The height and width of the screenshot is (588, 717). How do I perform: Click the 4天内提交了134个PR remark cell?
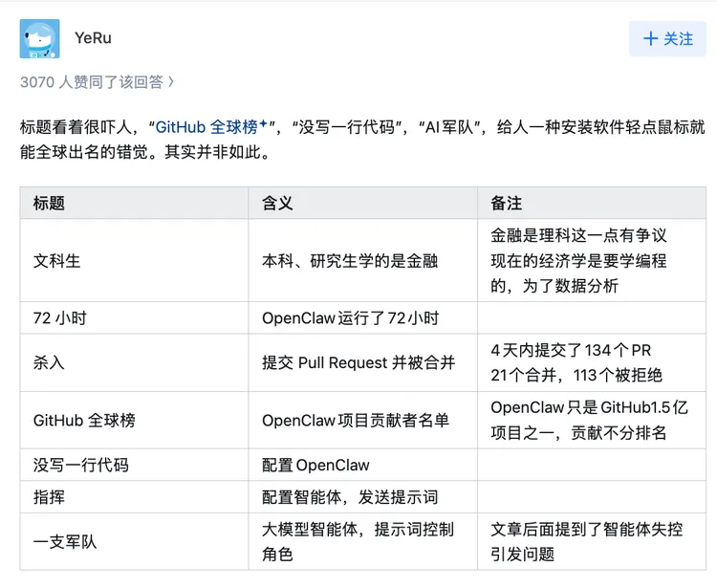click(x=571, y=350)
